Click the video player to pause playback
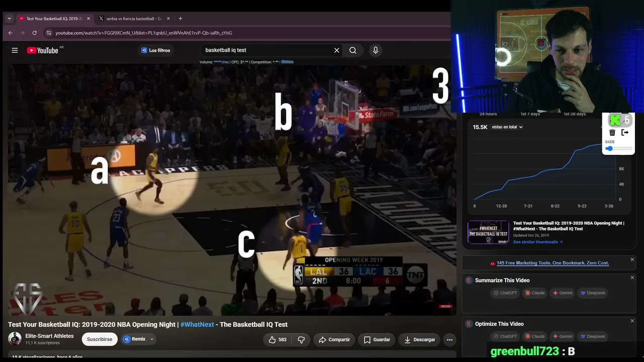The height and width of the screenshot is (362, 644). pyautogui.click(x=231, y=190)
